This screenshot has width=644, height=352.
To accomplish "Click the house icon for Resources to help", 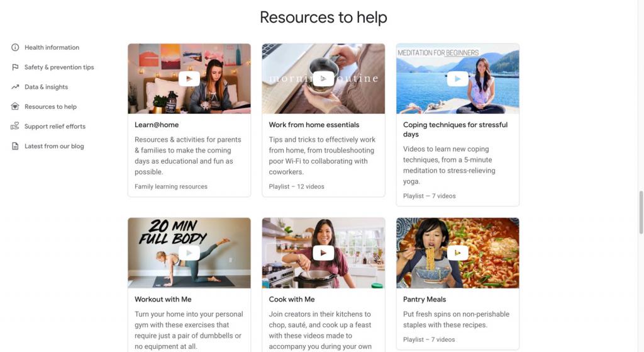I will tap(15, 106).
